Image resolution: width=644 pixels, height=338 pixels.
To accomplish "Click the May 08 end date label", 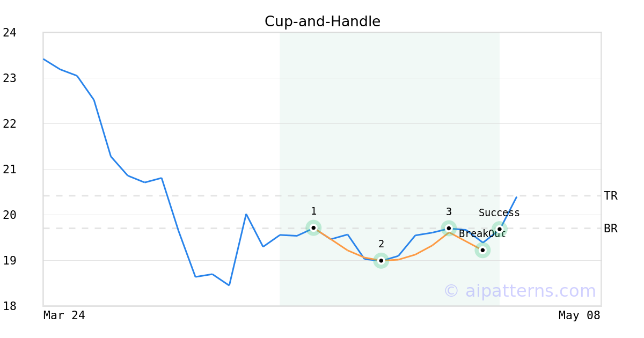I will click(x=579, y=315).
